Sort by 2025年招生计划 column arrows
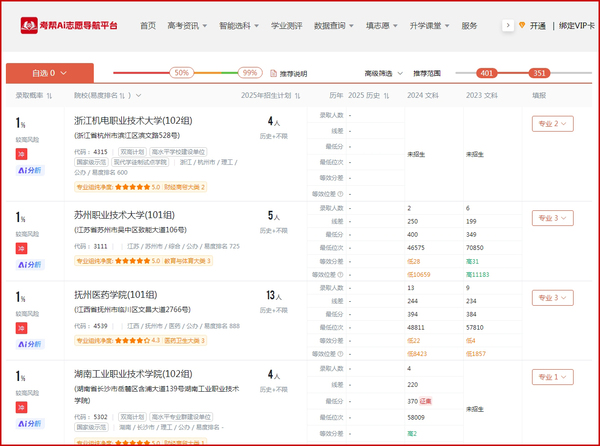Viewport: 600px width, 446px height. pos(295,95)
